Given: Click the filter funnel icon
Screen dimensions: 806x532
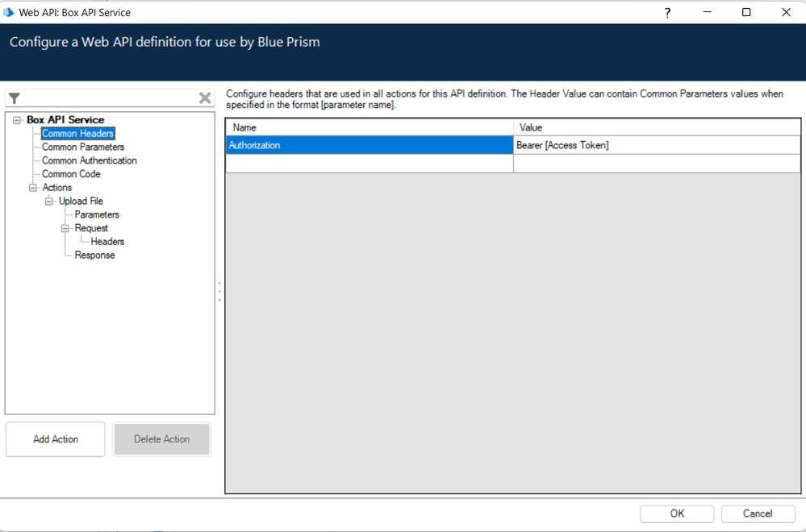Looking at the screenshot, I should (15, 98).
